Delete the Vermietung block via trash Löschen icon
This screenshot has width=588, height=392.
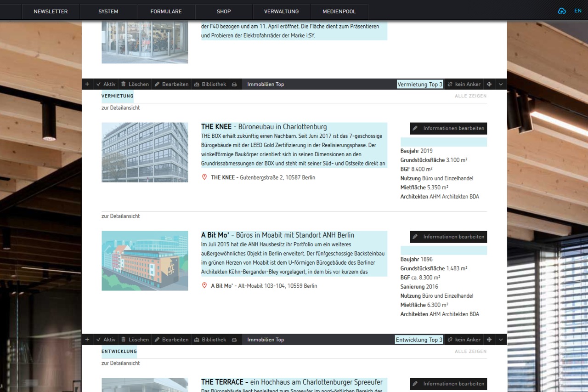[123, 84]
